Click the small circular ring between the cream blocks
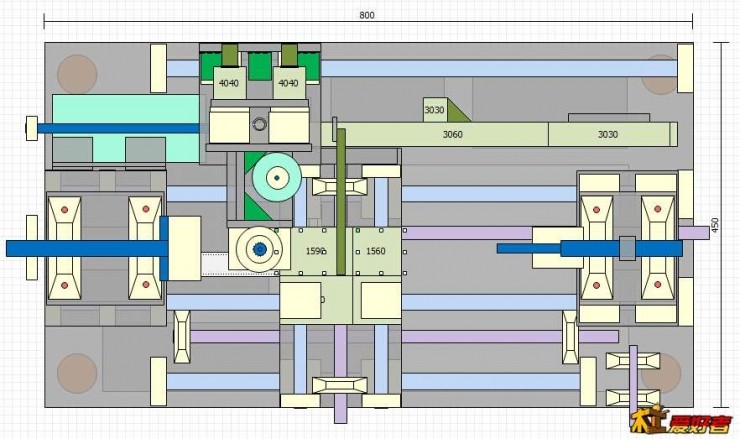The height and width of the screenshot is (439, 740). 260,125
